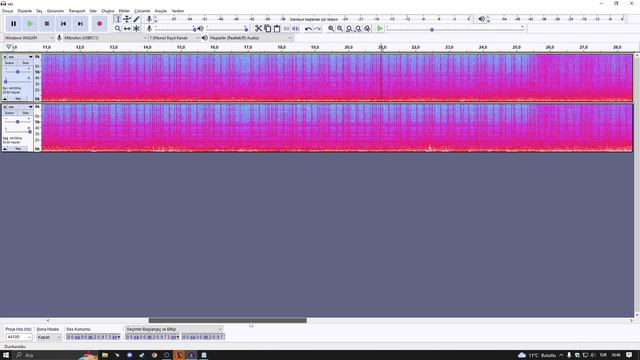Fit the whole project in window

[x=358, y=29]
